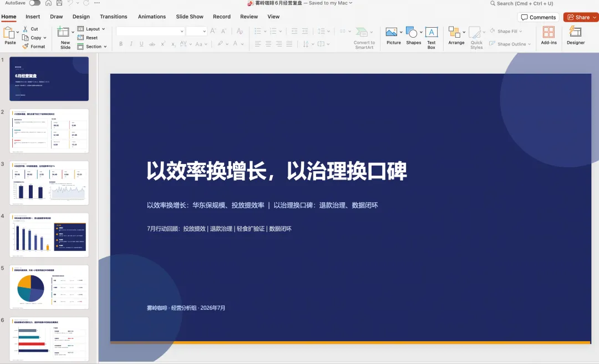Image resolution: width=599 pixels, height=364 pixels.
Task: Open the Saved to my Mac dropdown
Action: [x=331, y=3]
